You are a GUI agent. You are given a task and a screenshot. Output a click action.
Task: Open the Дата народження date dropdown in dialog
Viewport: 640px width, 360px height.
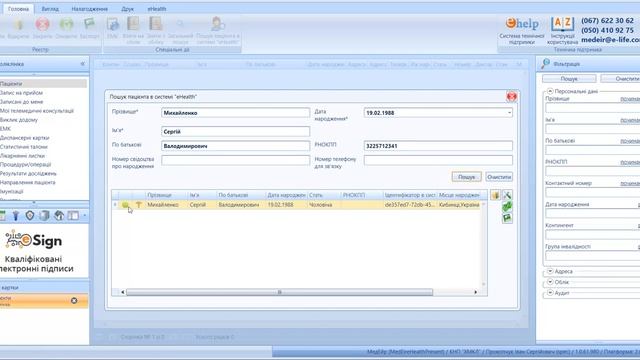coord(509,113)
